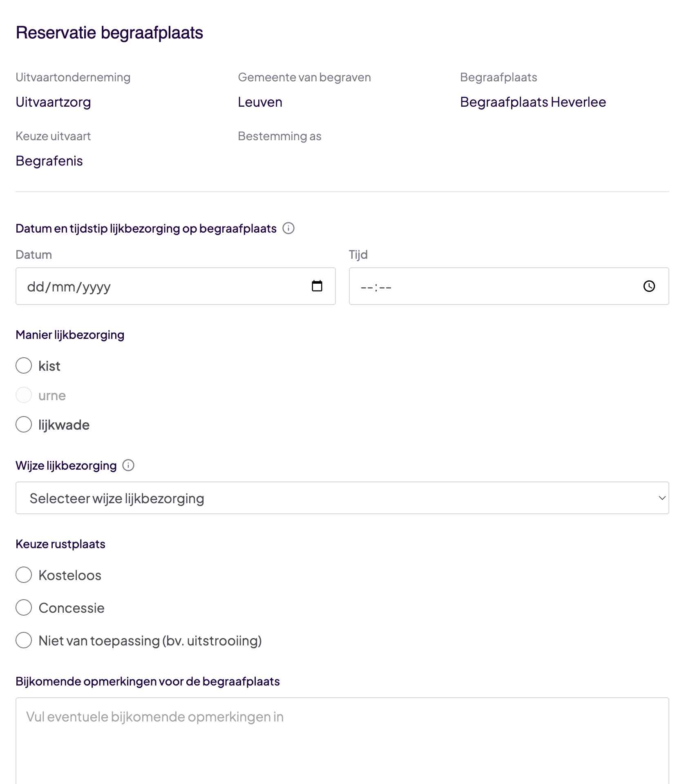
Task: Show info about Wijze lijkbezorging
Action: [x=129, y=465]
